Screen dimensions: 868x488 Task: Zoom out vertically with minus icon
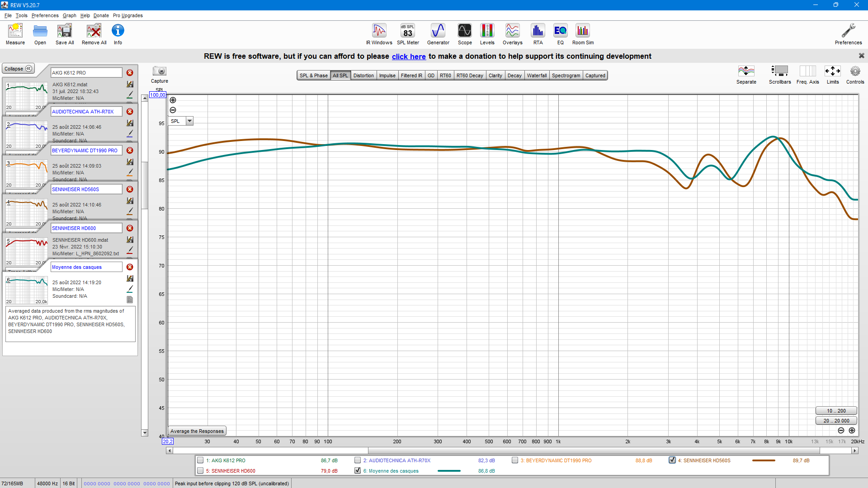coord(173,110)
